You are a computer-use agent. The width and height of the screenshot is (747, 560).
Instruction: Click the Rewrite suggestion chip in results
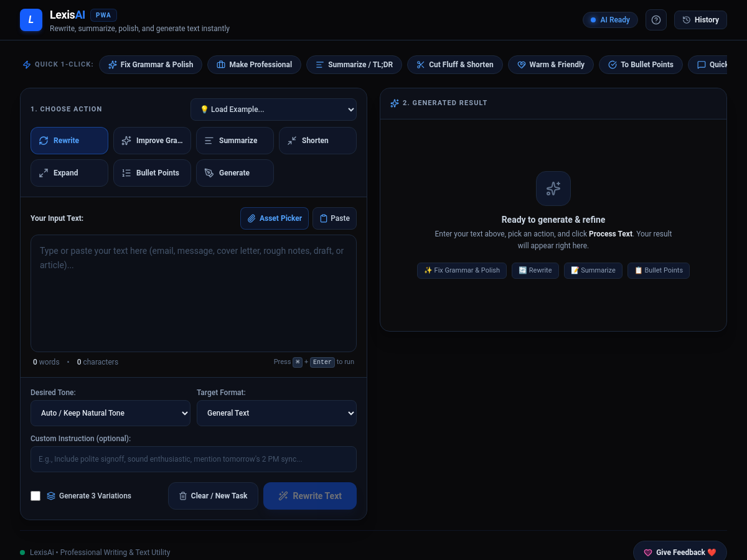(535, 270)
